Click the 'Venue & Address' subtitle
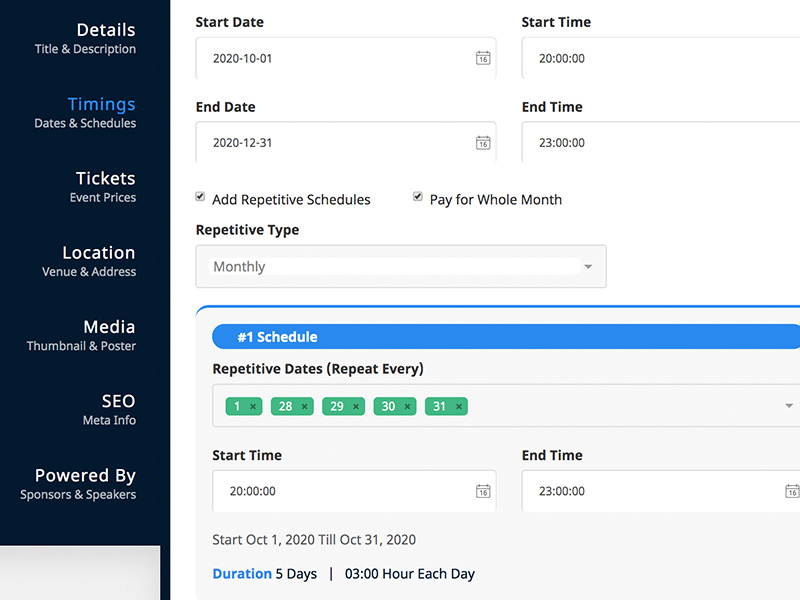Screen dimensions: 800x600 click(x=89, y=271)
